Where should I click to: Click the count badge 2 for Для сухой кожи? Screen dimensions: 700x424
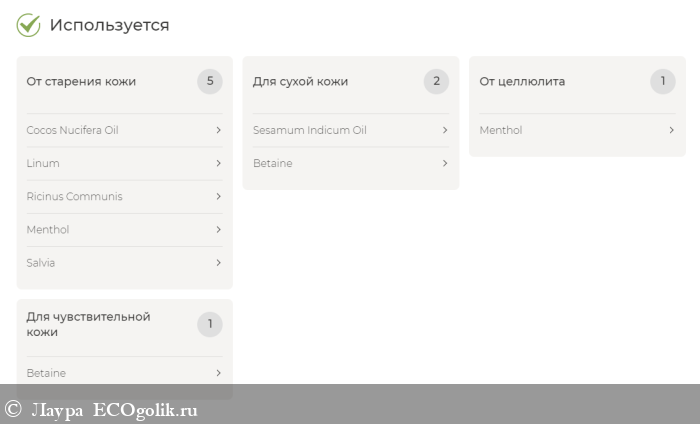(436, 82)
